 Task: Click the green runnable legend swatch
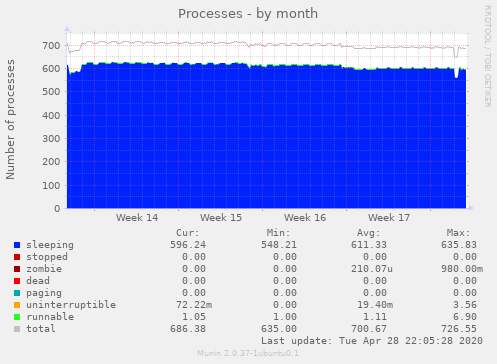pos(17,317)
